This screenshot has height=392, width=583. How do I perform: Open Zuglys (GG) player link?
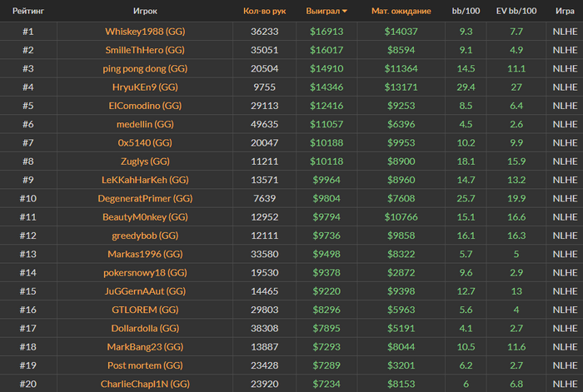click(x=145, y=161)
